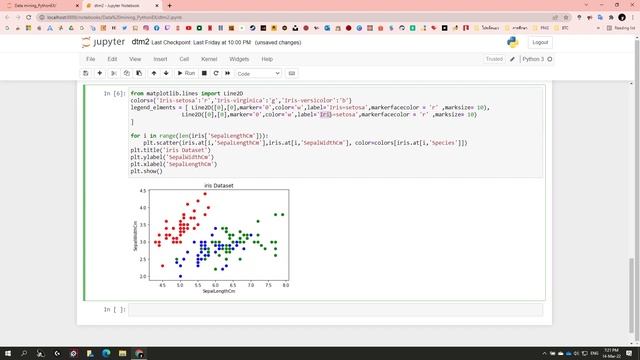Rename notebook via dtm2 title
The image size is (640, 360).
tap(140, 42)
